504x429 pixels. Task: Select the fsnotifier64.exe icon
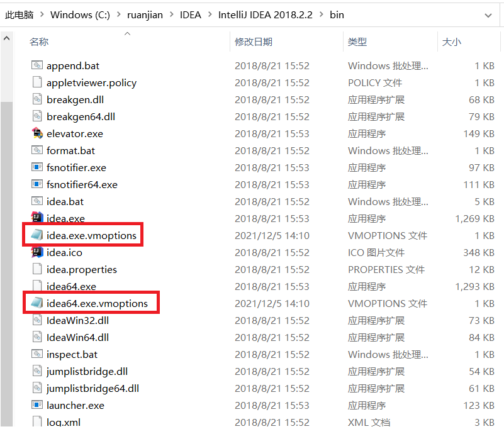[37, 184]
